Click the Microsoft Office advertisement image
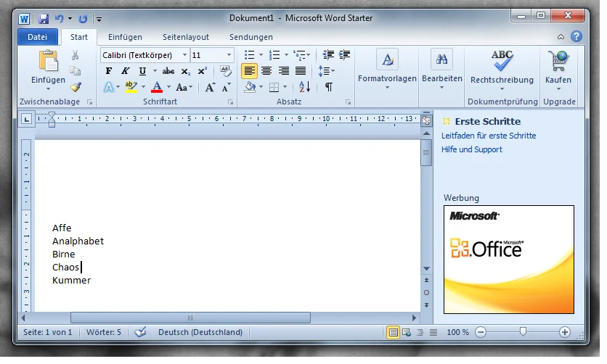The height and width of the screenshot is (364, 607). 509,260
